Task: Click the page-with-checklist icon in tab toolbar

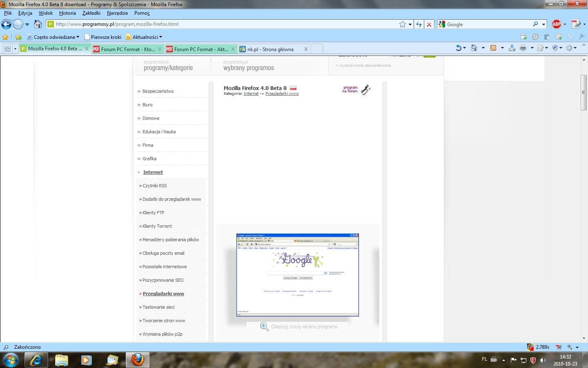Action: pyautogui.click(x=541, y=48)
